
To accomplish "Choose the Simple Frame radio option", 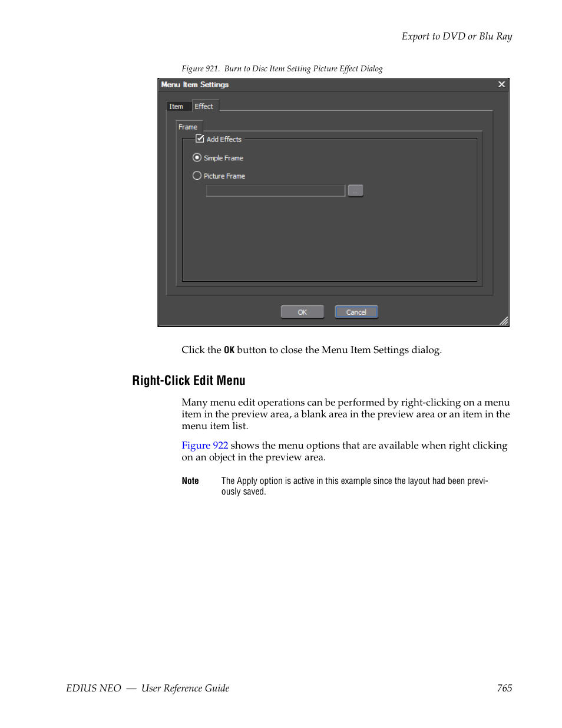I will [x=197, y=157].
